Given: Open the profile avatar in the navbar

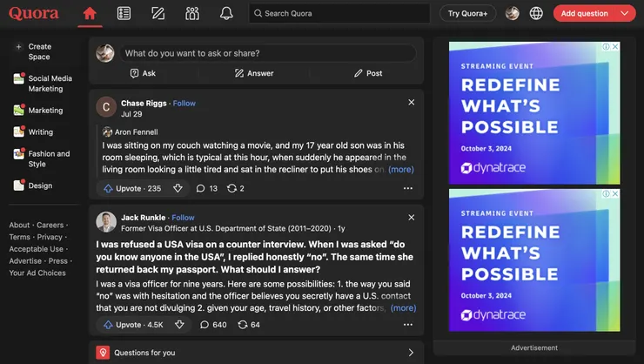Looking at the screenshot, I should click(x=513, y=14).
